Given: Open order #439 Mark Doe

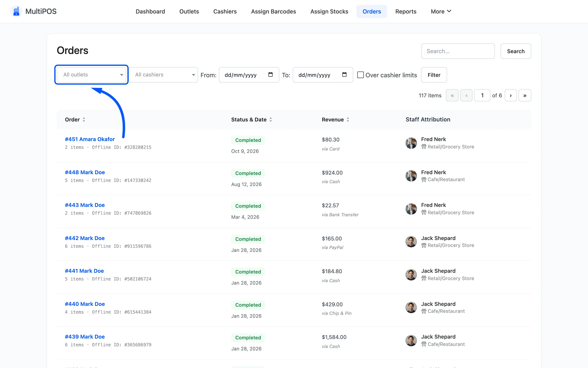Looking at the screenshot, I should (x=85, y=337).
